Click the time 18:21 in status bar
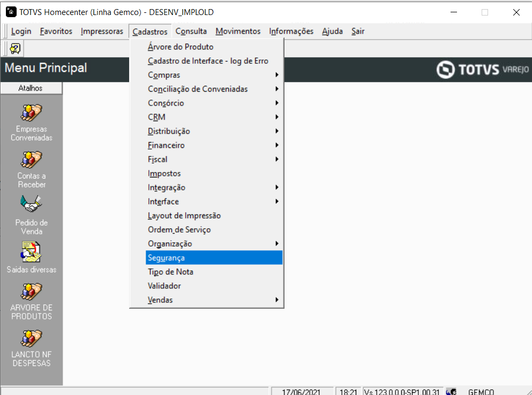This screenshot has height=395, width=532. [x=348, y=392]
